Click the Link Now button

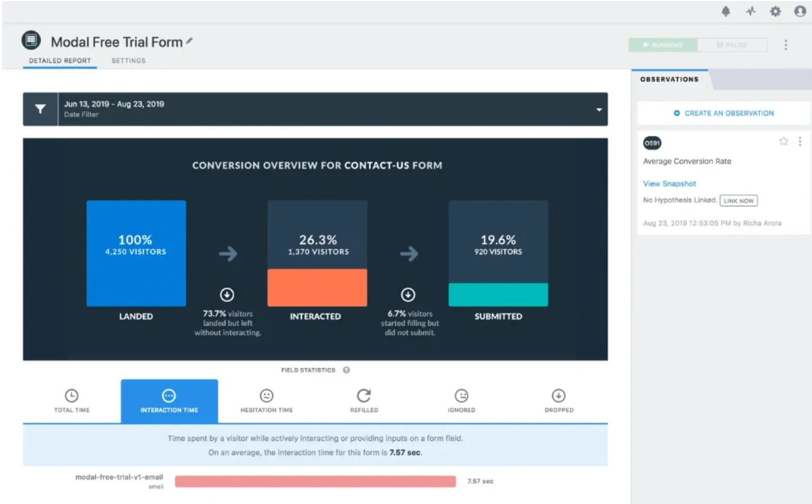pyautogui.click(x=738, y=200)
